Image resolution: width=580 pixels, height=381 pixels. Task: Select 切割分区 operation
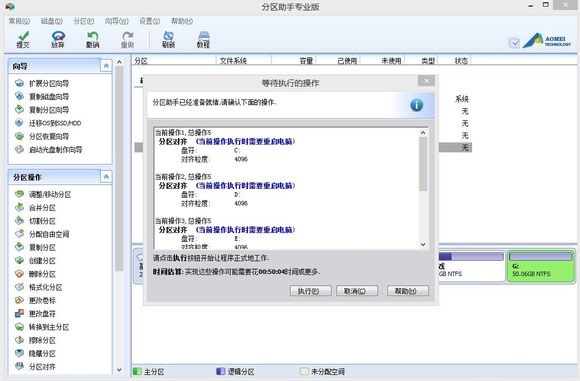35,221
